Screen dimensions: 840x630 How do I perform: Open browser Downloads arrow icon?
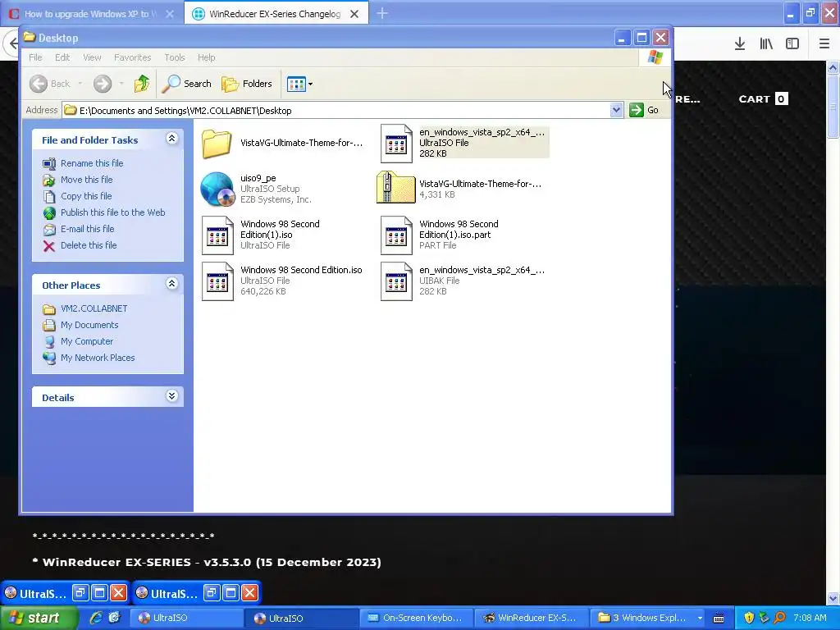[740, 43]
